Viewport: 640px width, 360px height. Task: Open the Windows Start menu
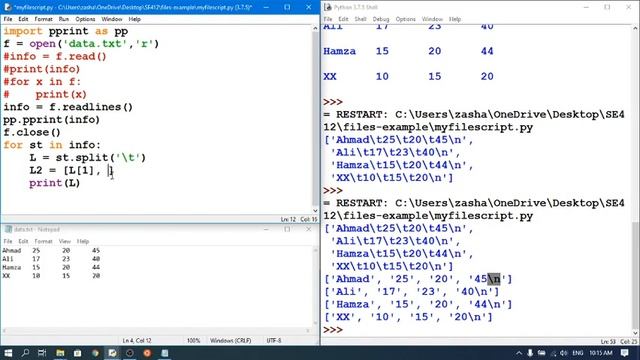8,353
